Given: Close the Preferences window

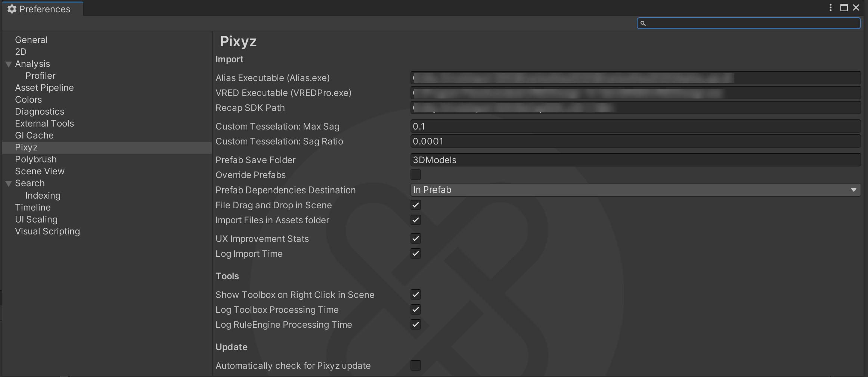Looking at the screenshot, I should tap(856, 7).
